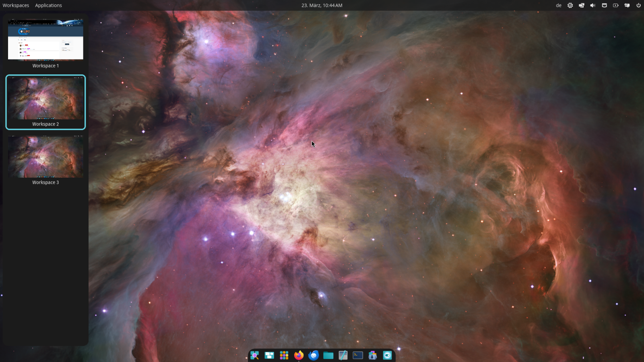Viewport: 644px width, 362px height.
Task: Click the launcher search icon in dock
Action: (254, 355)
